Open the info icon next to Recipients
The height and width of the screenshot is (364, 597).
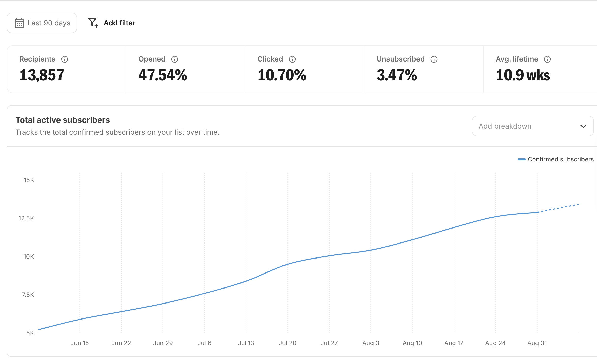point(65,59)
